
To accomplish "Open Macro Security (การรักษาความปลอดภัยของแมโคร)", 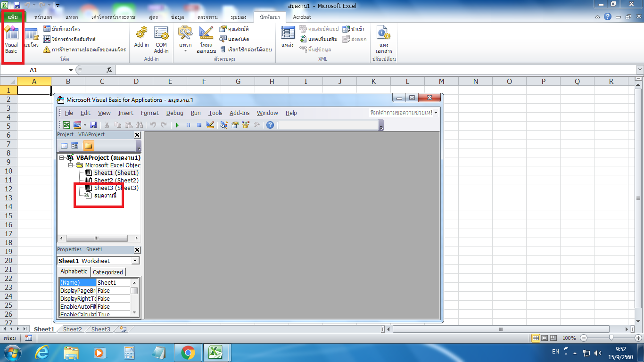I will 84,49.
